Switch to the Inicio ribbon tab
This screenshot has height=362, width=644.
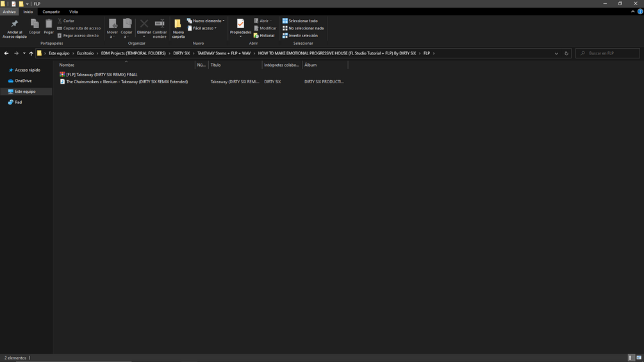[x=28, y=12]
